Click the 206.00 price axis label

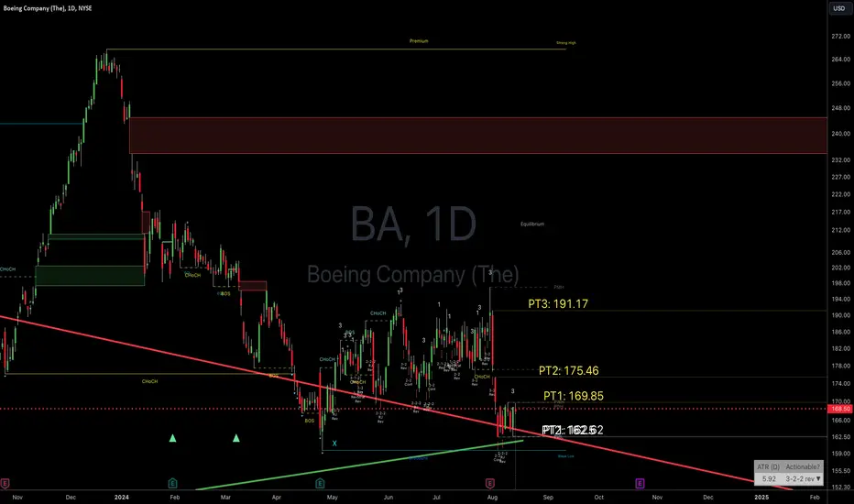(840, 253)
